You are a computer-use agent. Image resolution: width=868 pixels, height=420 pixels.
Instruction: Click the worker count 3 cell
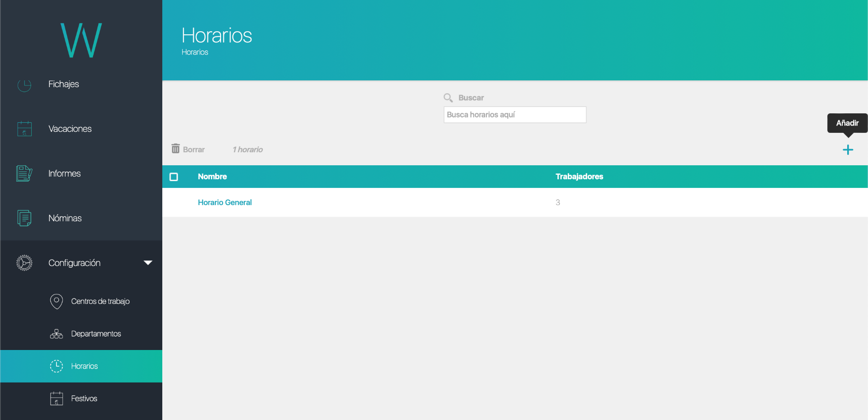[x=558, y=202]
